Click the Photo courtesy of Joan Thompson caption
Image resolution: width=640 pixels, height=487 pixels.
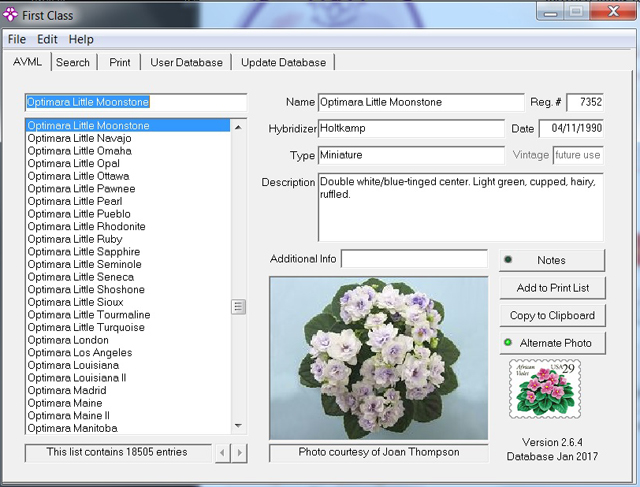point(378,452)
